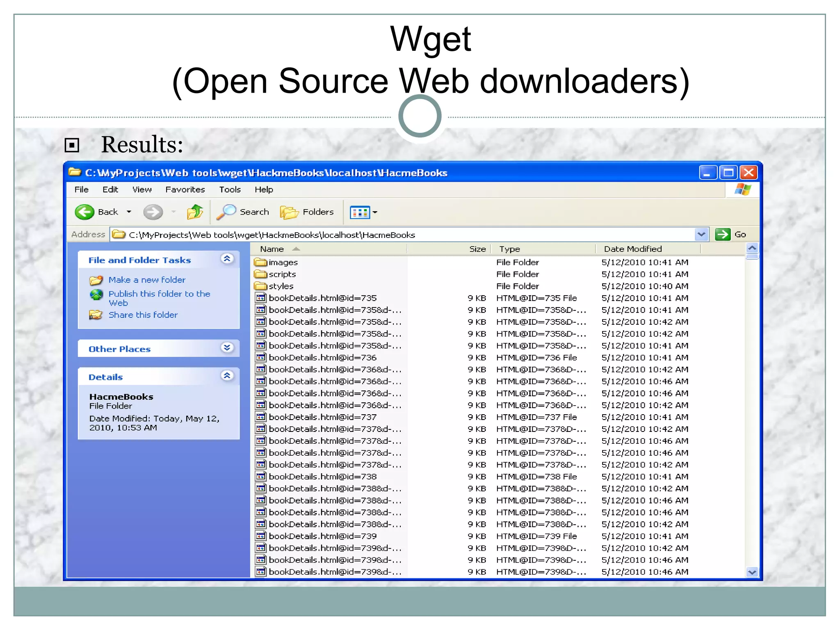Click the Views icon in toolbar

(360, 212)
